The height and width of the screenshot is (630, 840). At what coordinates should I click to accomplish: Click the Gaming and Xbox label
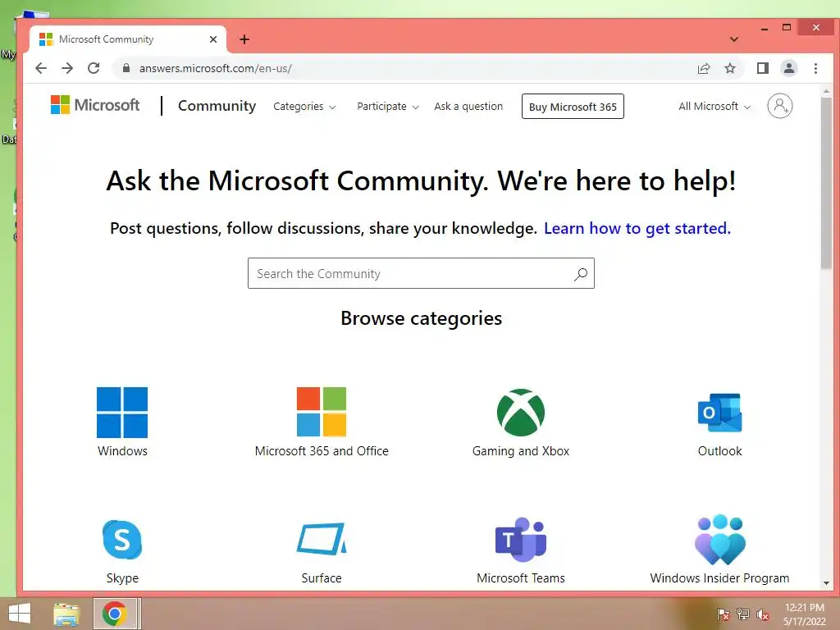[x=521, y=451]
